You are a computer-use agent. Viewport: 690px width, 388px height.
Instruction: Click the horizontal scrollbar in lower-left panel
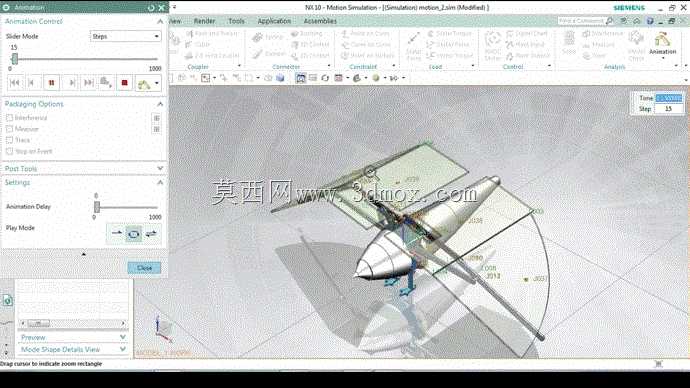73,323
